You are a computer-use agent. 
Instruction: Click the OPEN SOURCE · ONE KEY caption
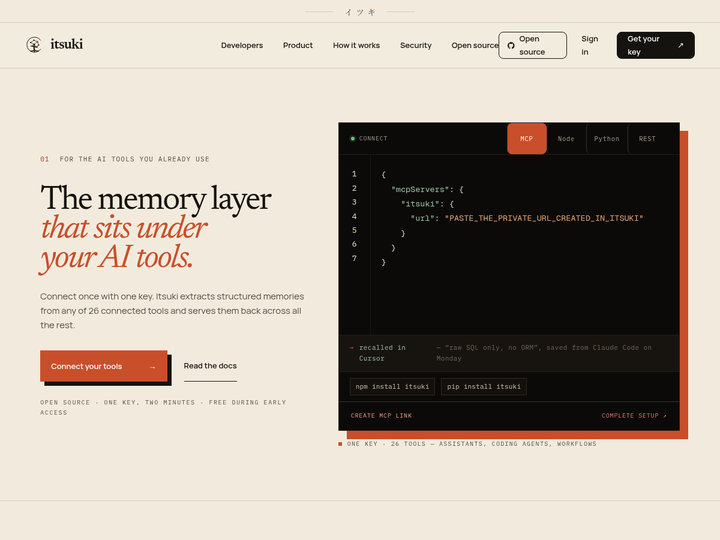pyautogui.click(x=163, y=407)
